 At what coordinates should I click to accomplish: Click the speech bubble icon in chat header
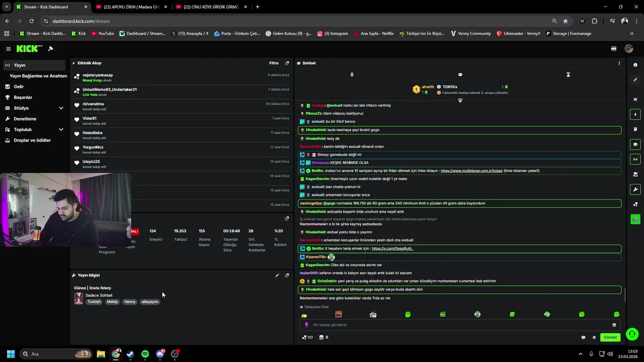(460, 74)
